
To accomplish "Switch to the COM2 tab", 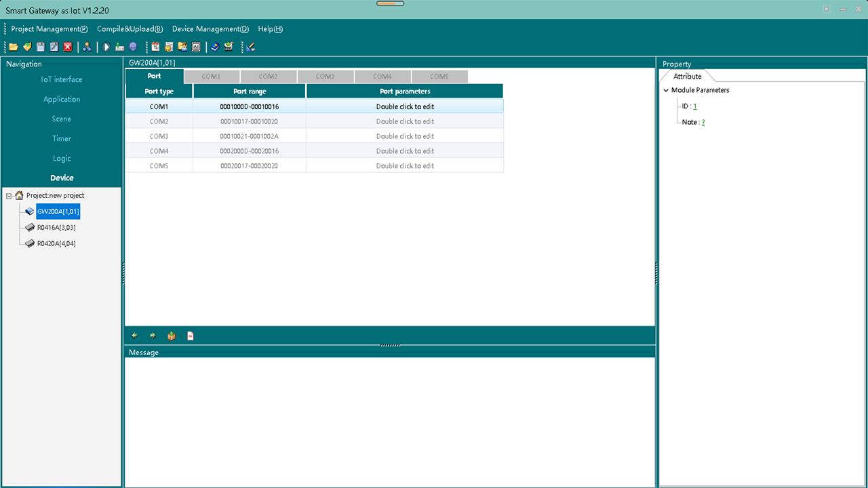I will tap(269, 77).
